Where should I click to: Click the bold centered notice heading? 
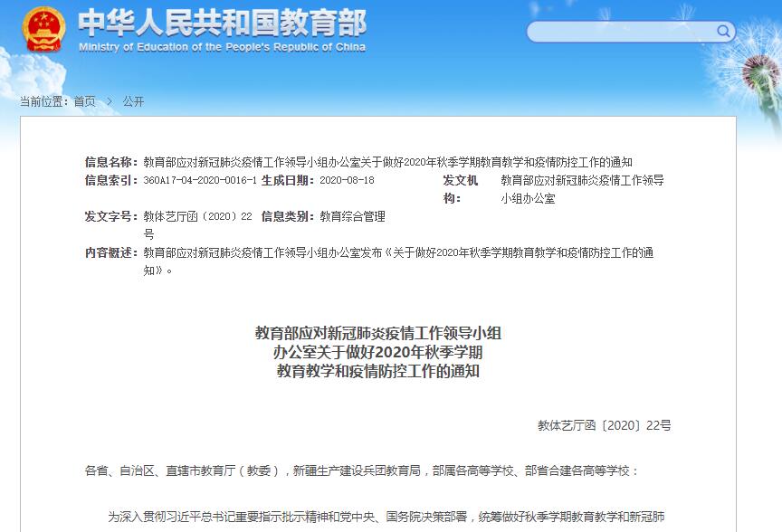pos(377,352)
